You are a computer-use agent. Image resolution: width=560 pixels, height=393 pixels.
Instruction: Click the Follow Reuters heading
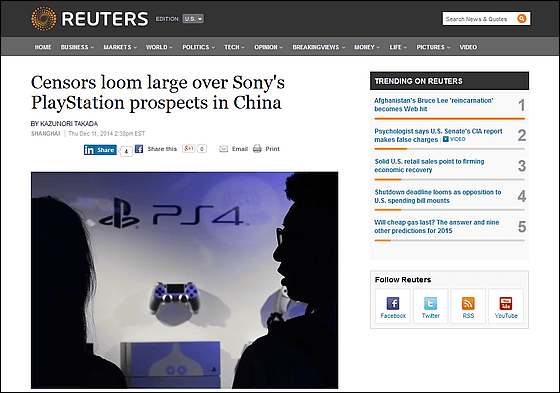click(x=403, y=280)
